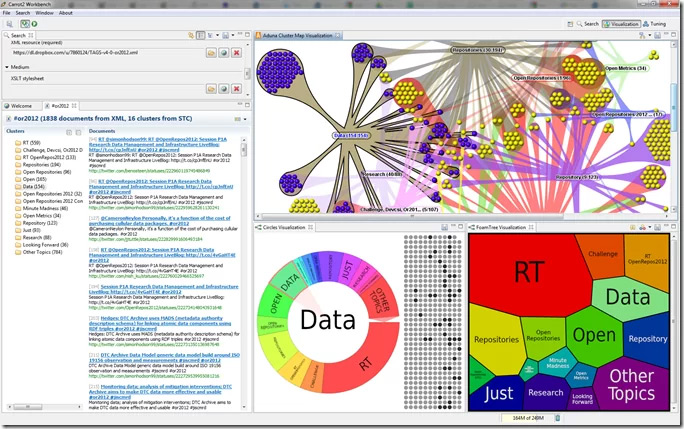This screenshot has height=429, width=684.
Task: Open the FoamTree options dropdown arrow
Action: [650, 227]
